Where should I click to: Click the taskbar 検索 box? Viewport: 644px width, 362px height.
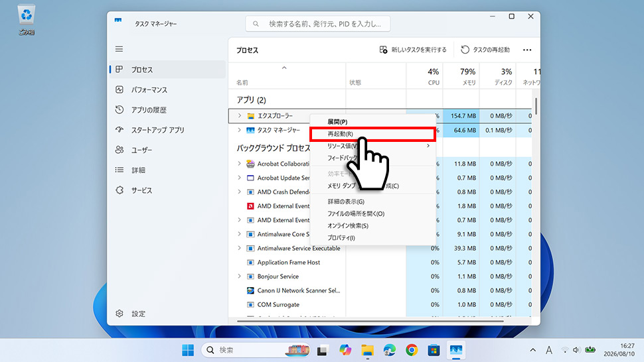[256, 350]
